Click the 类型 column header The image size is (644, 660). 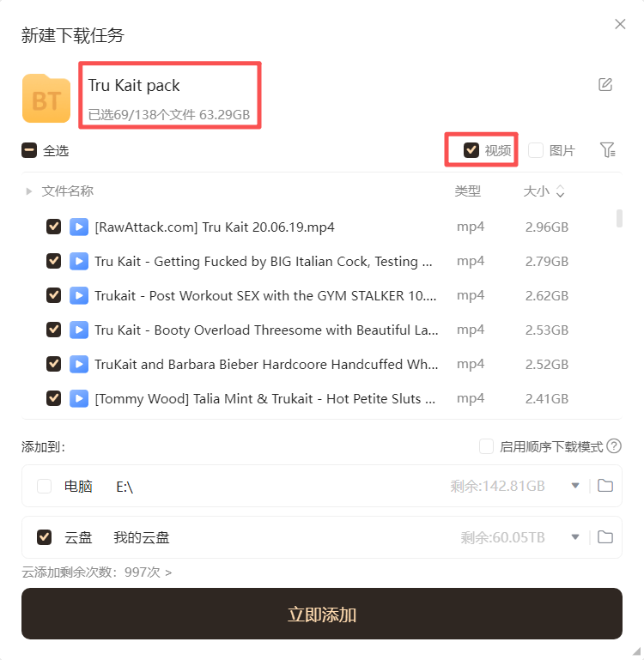(x=467, y=191)
